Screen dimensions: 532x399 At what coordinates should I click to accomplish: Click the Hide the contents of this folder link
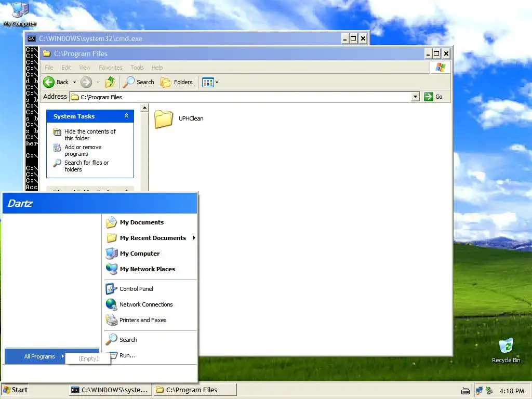90,135
